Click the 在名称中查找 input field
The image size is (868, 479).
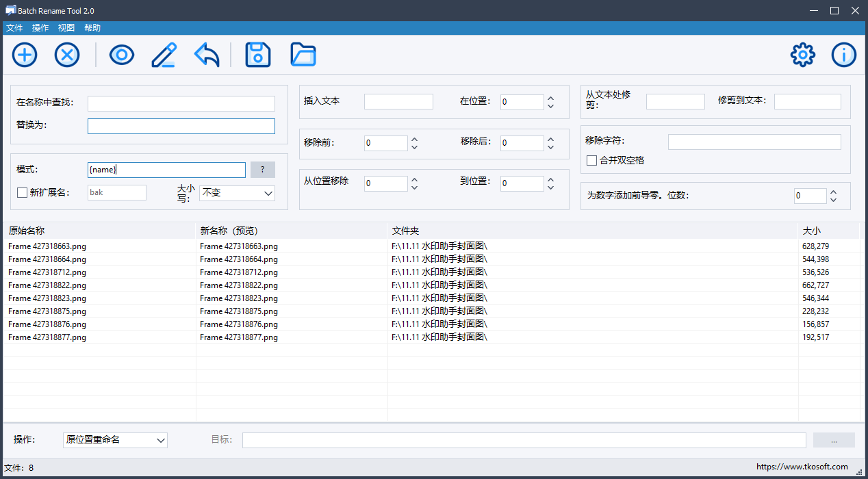point(181,103)
